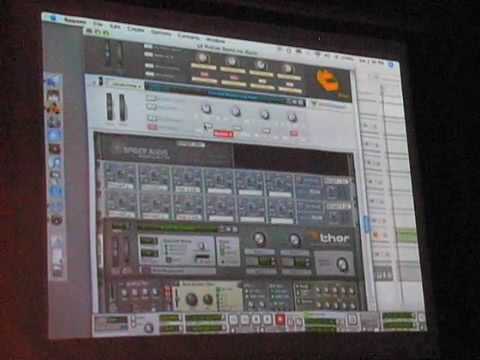Click Thor's master volume knob
The height and width of the screenshot is (360, 480).
[342, 264]
